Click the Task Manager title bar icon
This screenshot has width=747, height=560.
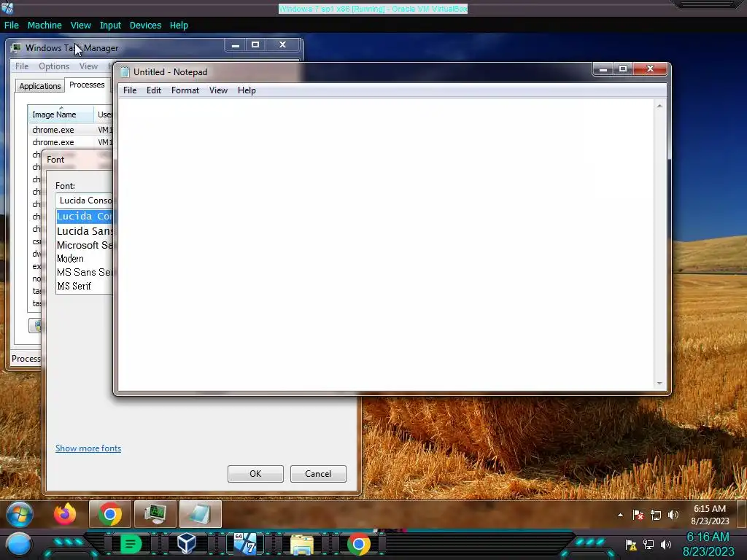[16, 47]
